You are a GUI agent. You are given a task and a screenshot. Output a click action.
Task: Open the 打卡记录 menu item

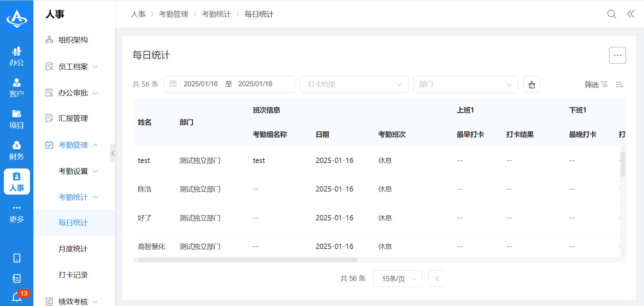click(73, 275)
